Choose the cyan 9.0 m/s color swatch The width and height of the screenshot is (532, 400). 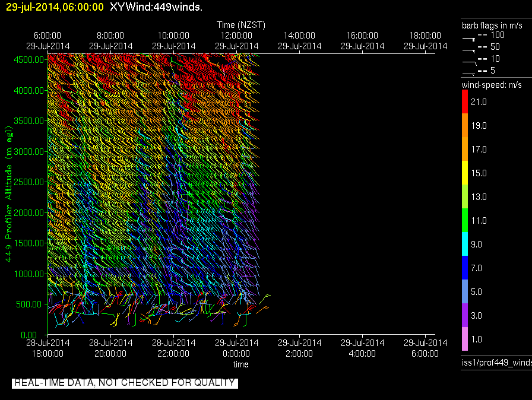[x=465, y=244]
